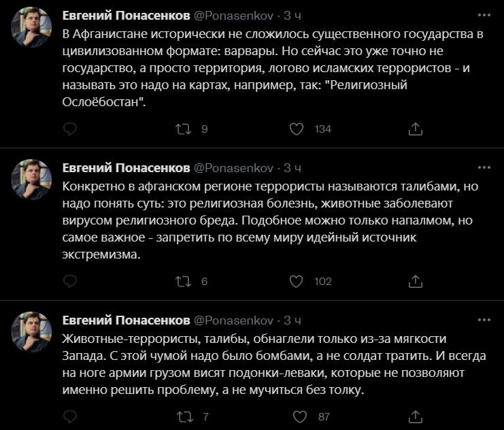This screenshot has width=504, height=430.
Task: Like the tweet with 102 likes
Action: [x=297, y=282]
